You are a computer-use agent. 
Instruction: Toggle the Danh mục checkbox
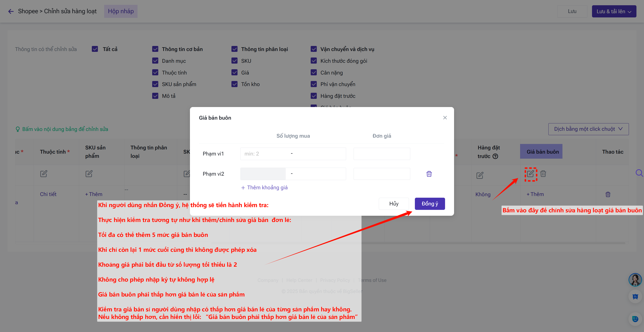pos(155,61)
